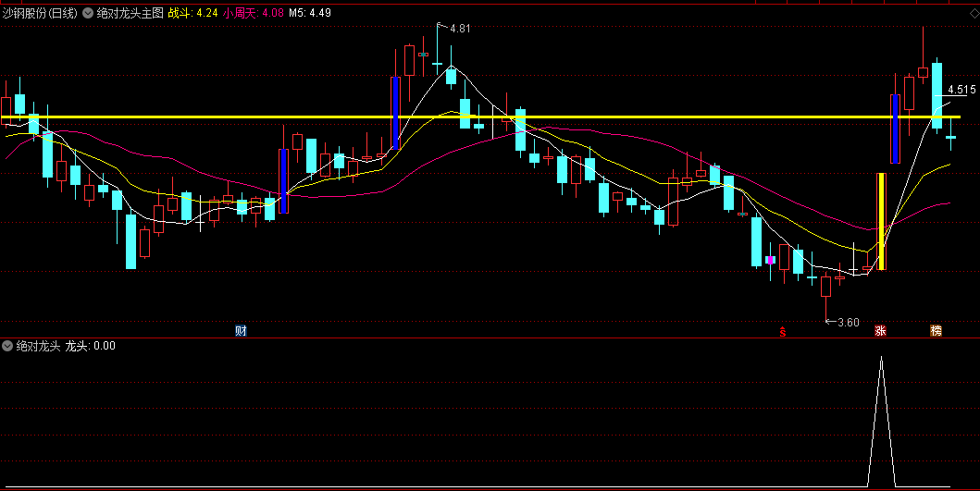The width and height of the screenshot is (980, 491).
Task: Click the 绝对龙头 sub-chart label
Action: (38, 346)
